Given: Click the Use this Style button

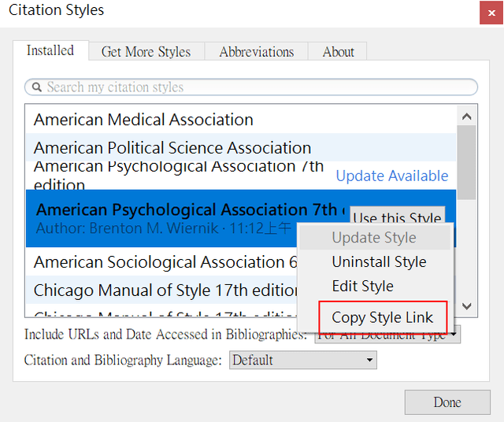Looking at the screenshot, I should (398, 216).
